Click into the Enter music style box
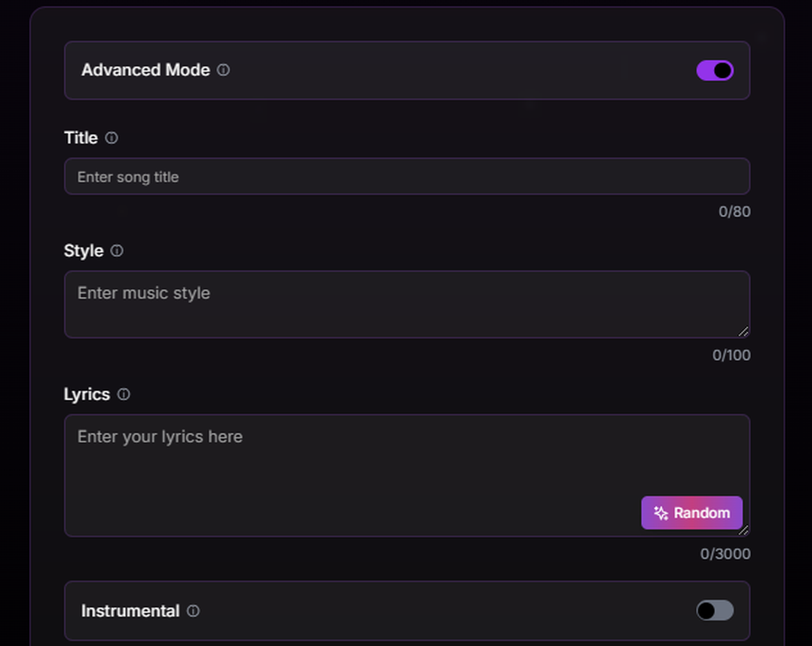 pyautogui.click(x=407, y=304)
